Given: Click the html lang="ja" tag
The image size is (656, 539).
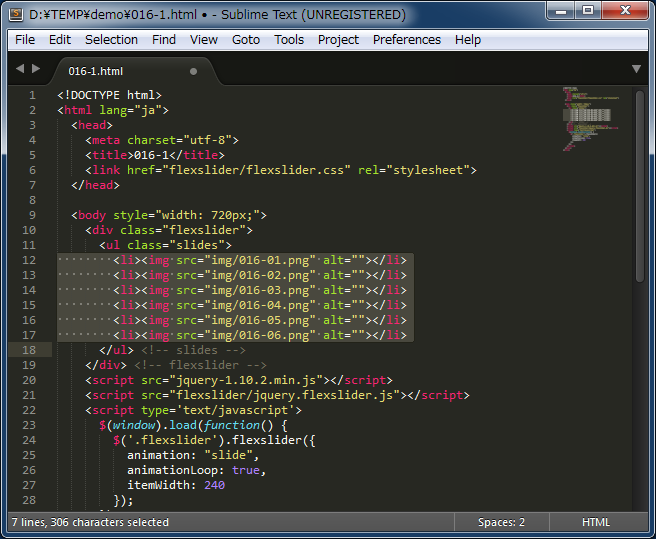Looking at the screenshot, I should point(113,110).
